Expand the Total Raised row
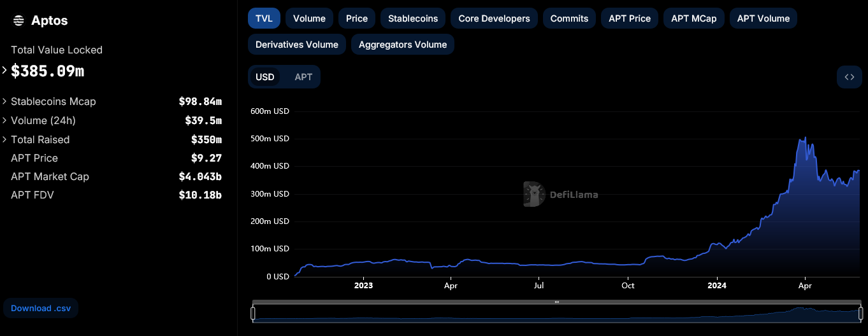This screenshot has height=336, width=868. click(x=4, y=139)
